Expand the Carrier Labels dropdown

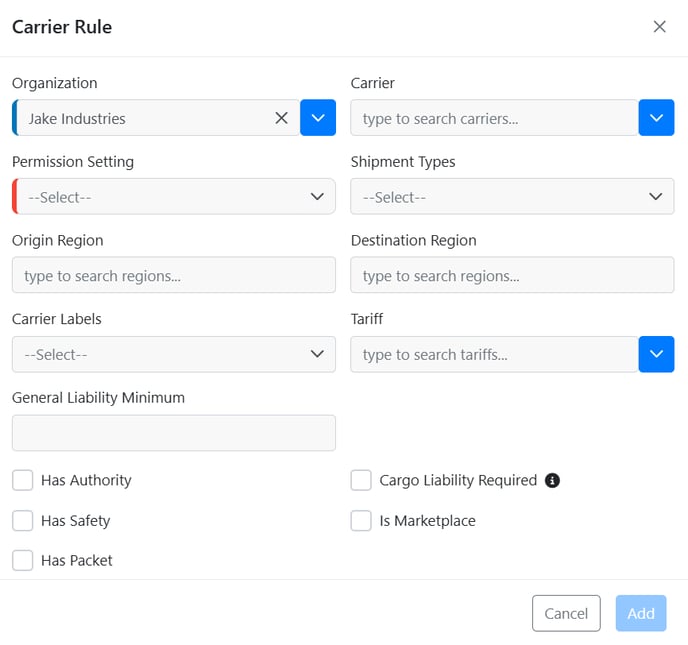coord(174,354)
